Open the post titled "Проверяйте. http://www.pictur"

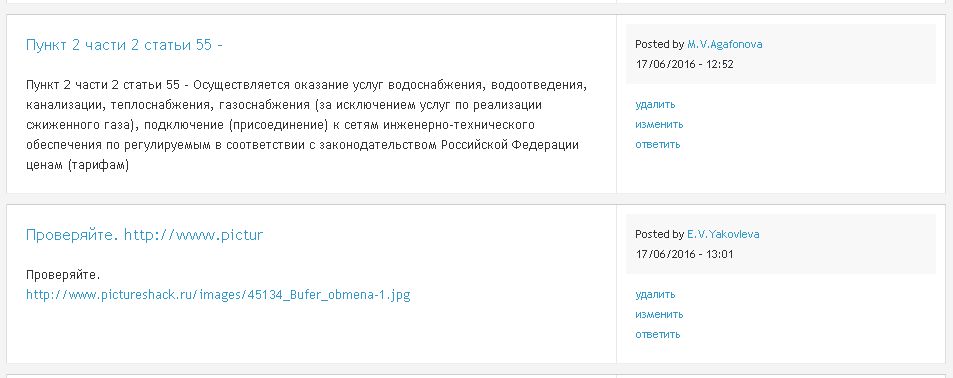click(x=145, y=235)
